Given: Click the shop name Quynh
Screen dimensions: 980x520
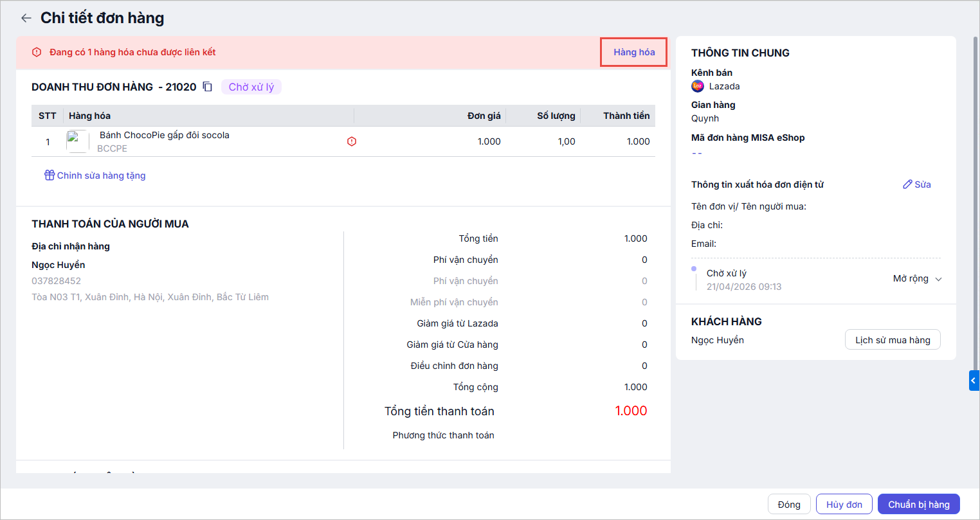Looking at the screenshot, I should tap(705, 118).
